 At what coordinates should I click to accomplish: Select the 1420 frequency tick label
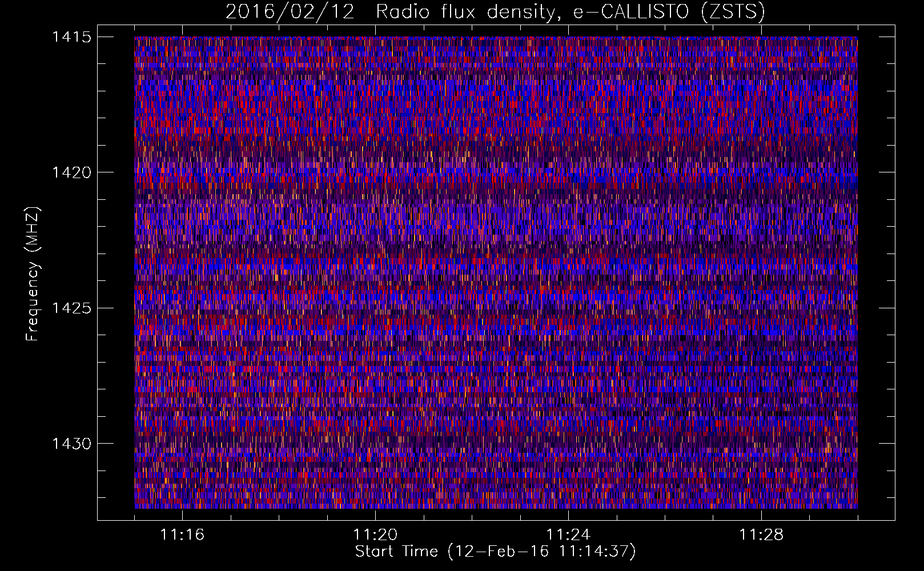(x=71, y=172)
